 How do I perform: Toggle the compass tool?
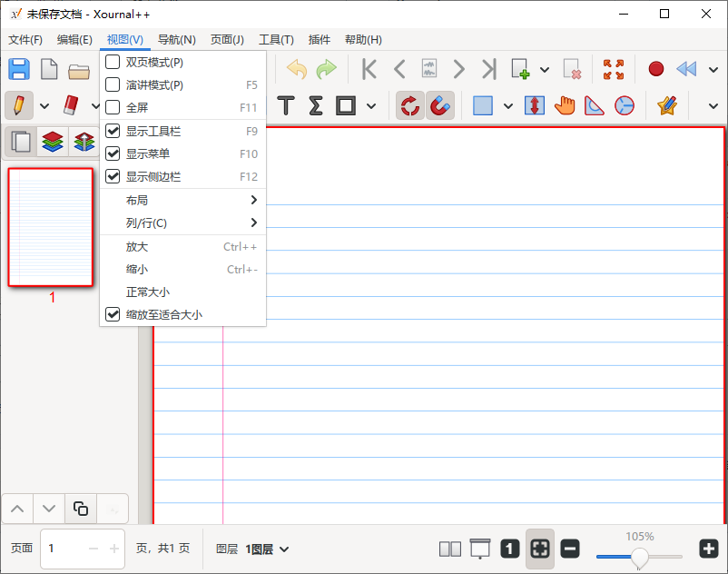[625, 105]
